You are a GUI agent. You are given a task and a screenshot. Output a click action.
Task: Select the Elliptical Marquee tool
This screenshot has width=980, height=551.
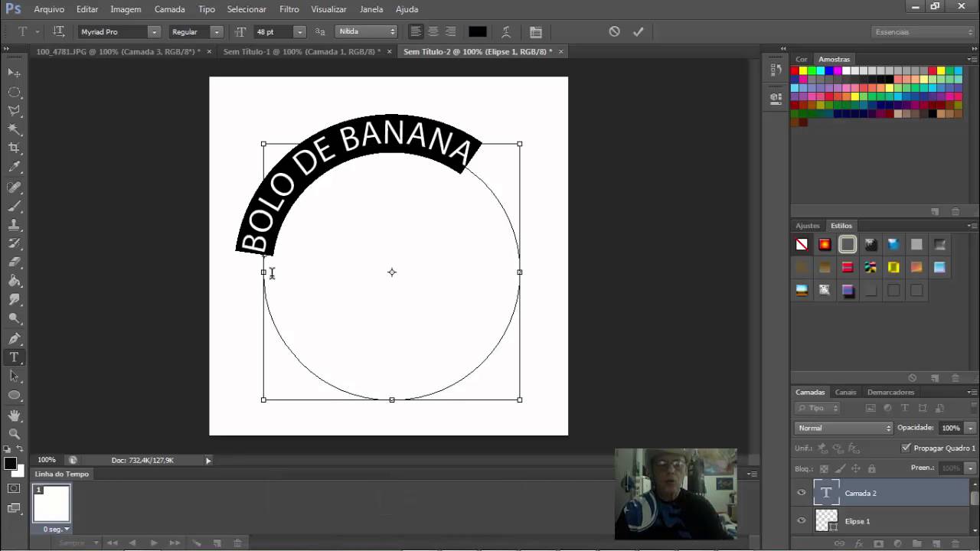[14, 92]
